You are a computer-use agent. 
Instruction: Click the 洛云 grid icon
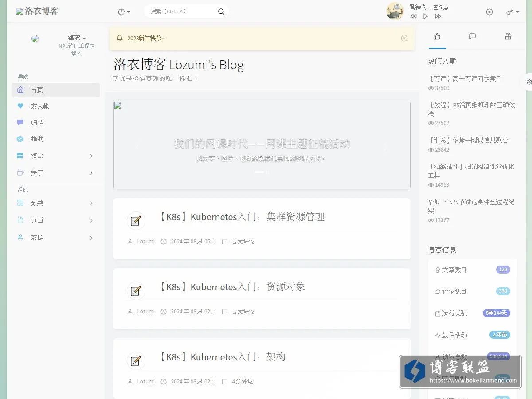tap(20, 156)
